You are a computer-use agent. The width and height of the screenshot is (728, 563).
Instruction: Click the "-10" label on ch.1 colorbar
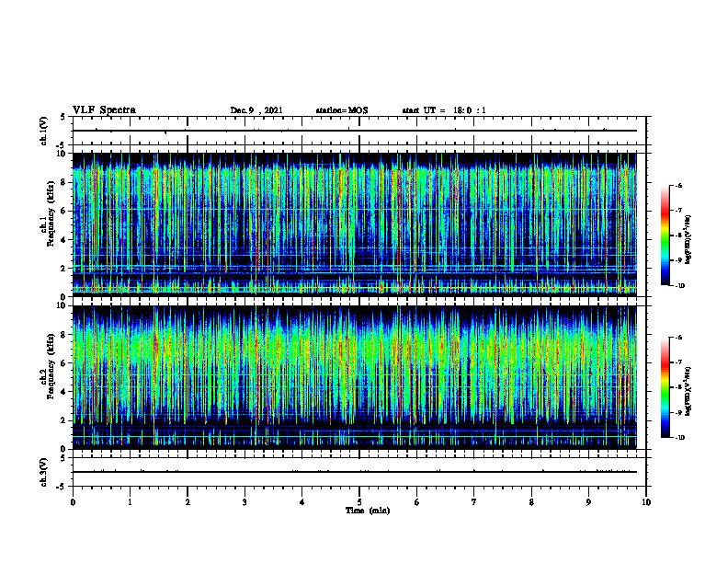pos(679,286)
